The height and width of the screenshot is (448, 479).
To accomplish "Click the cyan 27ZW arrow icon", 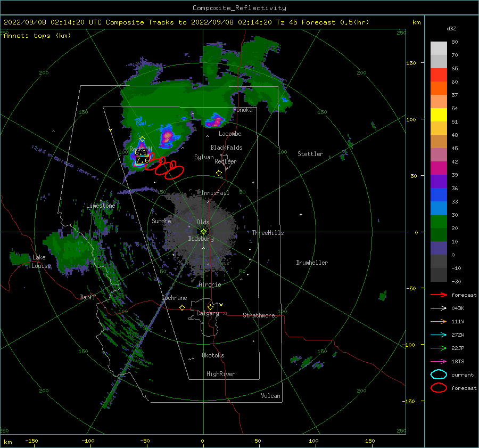I will (x=439, y=335).
